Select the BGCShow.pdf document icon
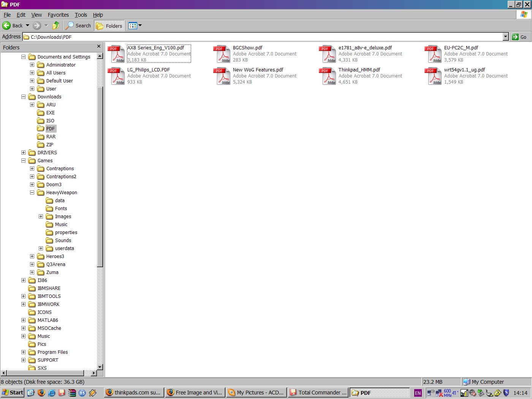Screen dimensions: 532x399 pyautogui.click(x=222, y=54)
